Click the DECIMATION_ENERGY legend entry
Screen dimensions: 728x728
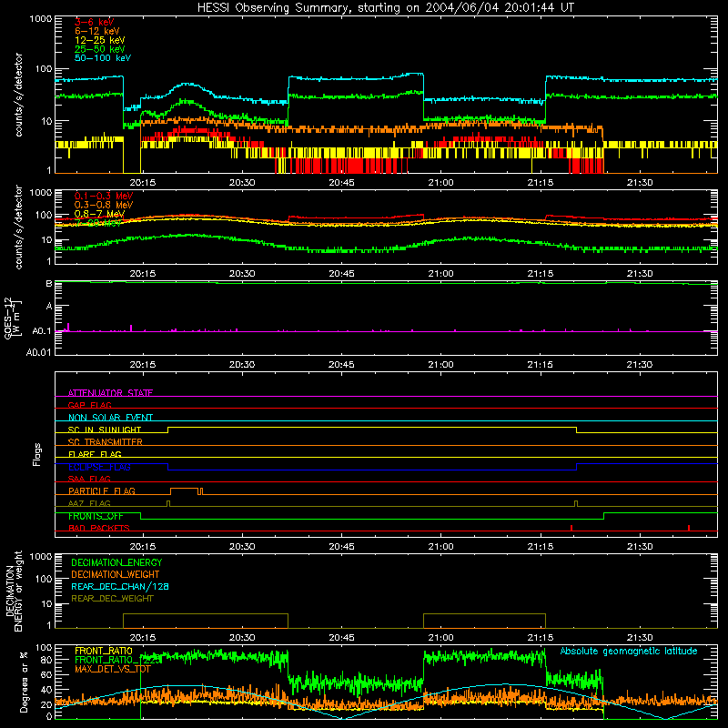click(x=116, y=562)
